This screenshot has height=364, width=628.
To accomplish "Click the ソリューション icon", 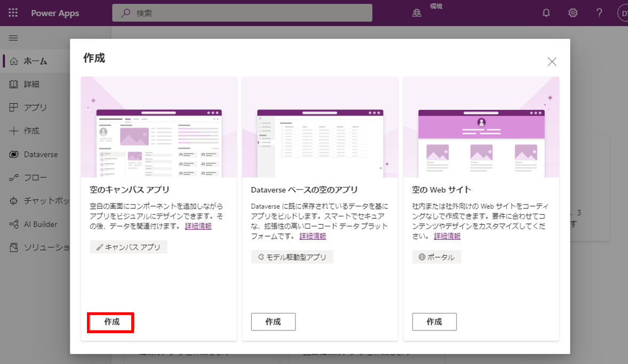I will click(14, 248).
